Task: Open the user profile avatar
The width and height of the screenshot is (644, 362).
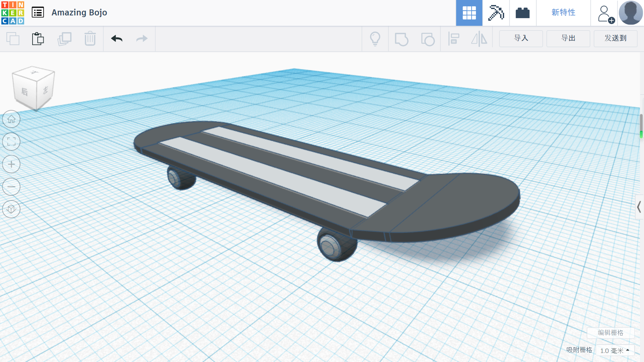Action: pyautogui.click(x=631, y=13)
